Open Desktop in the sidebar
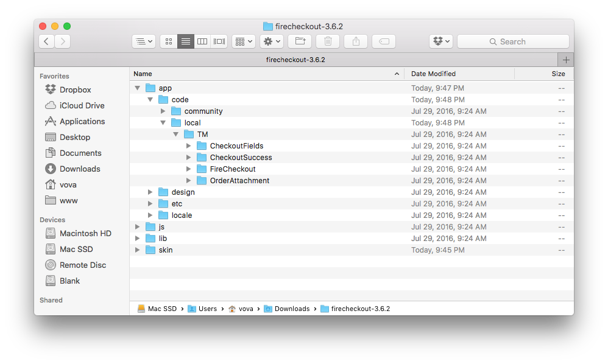This screenshot has width=608, height=364. tap(68, 137)
